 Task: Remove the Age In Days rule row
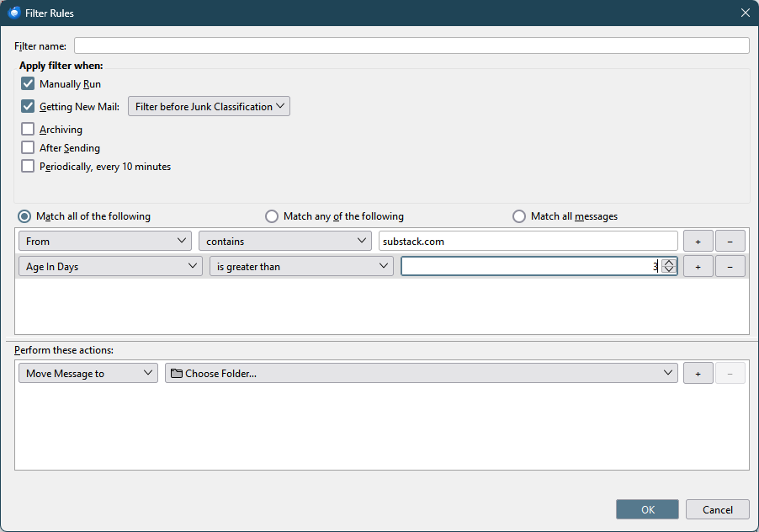(730, 266)
